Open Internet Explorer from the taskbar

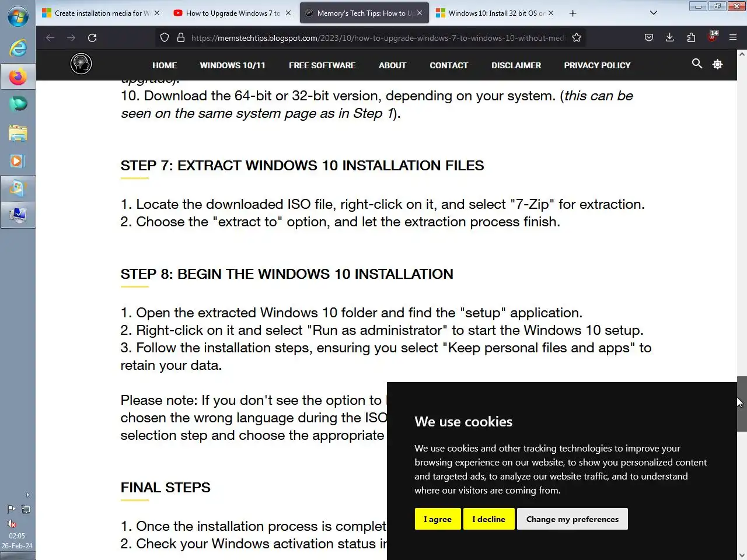point(18,48)
